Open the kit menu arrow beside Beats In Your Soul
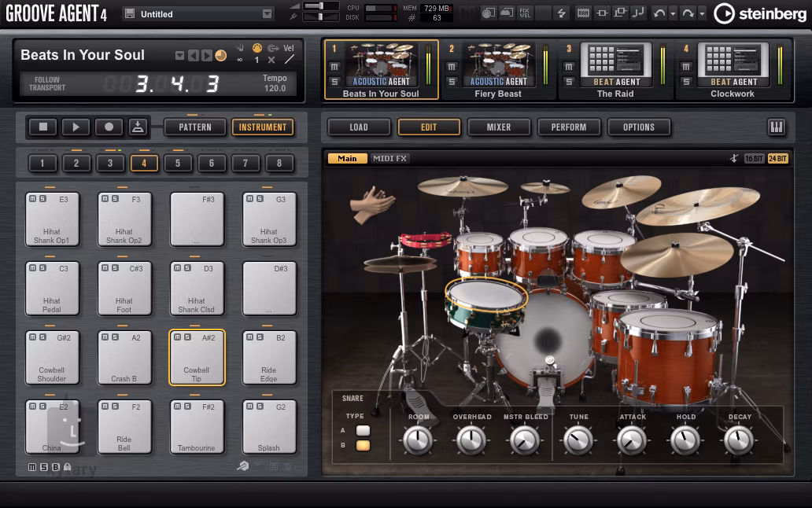Screen dimensions: 812x508 pyautogui.click(x=179, y=55)
